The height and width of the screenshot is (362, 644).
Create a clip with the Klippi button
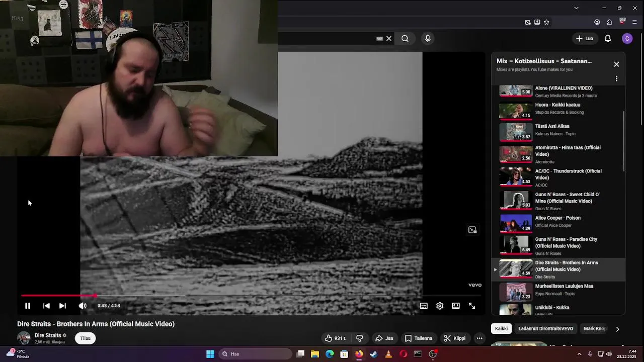pos(455,338)
